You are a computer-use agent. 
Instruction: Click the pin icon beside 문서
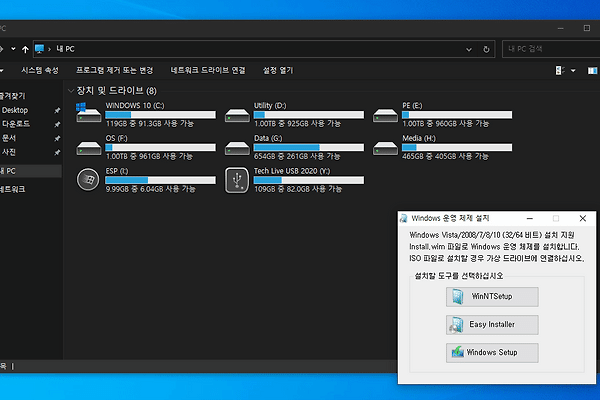[x=57, y=138]
